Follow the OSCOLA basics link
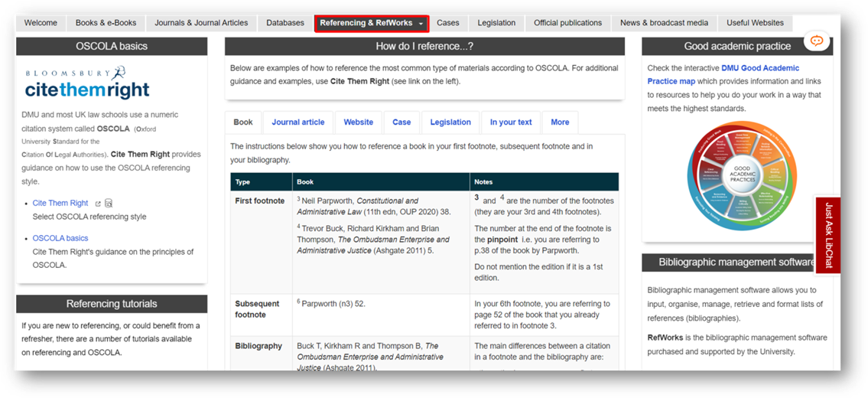The height and width of the screenshot is (398, 868). [x=60, y=238]
